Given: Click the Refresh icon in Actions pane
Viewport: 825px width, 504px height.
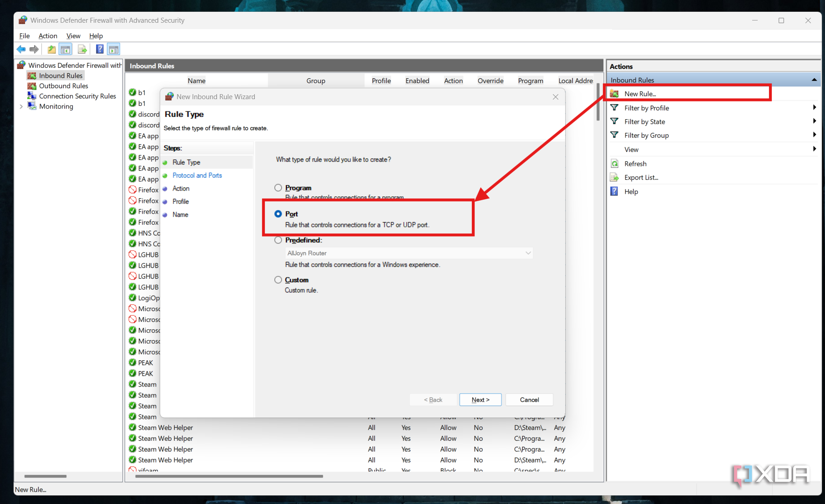Looking at the screenshot, I should (x=614, y=164).
